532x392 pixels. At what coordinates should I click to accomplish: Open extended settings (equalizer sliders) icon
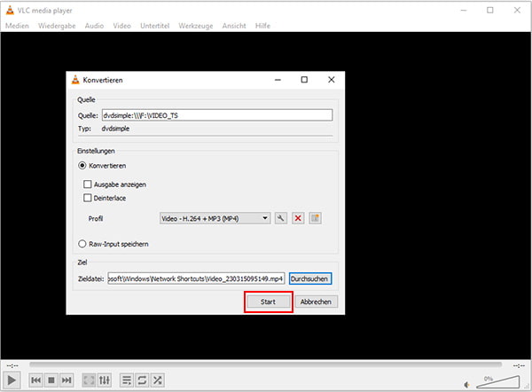(x=105, y=380)
